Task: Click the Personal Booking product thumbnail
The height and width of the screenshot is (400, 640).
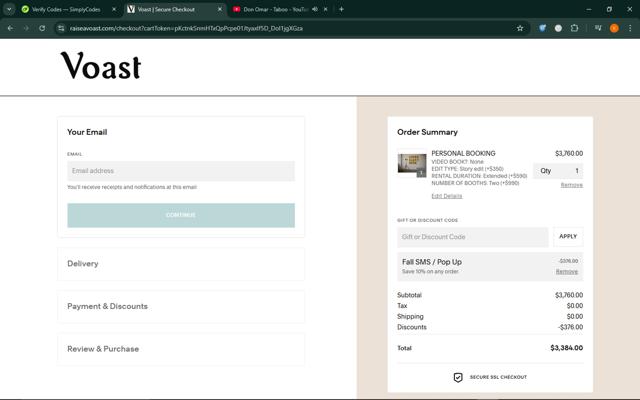Action: tap(412, 164)
